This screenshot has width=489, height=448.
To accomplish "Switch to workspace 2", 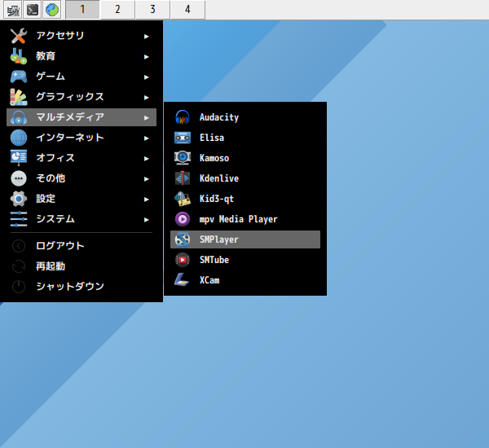I will pyautogui.click(x=117, y=10).
